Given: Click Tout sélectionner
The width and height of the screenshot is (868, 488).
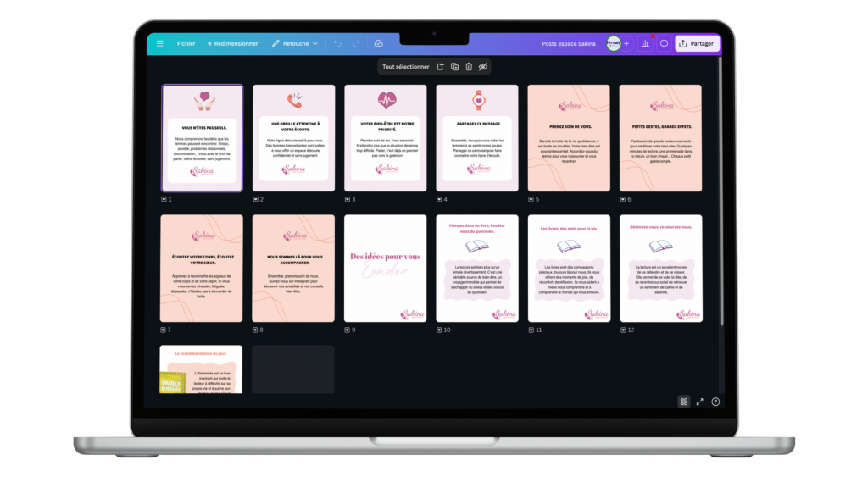Looking at the screenshot, I should [x=406, y=66].
